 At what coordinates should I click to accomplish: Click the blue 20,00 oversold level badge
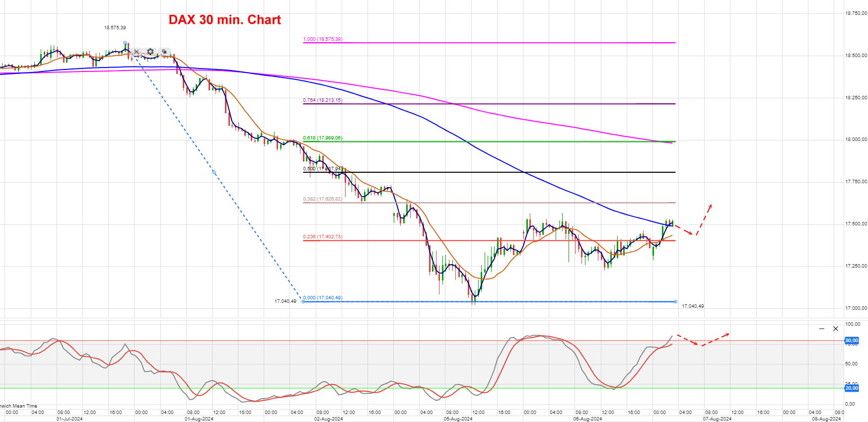pyautogui.click(x=852, y=388)
